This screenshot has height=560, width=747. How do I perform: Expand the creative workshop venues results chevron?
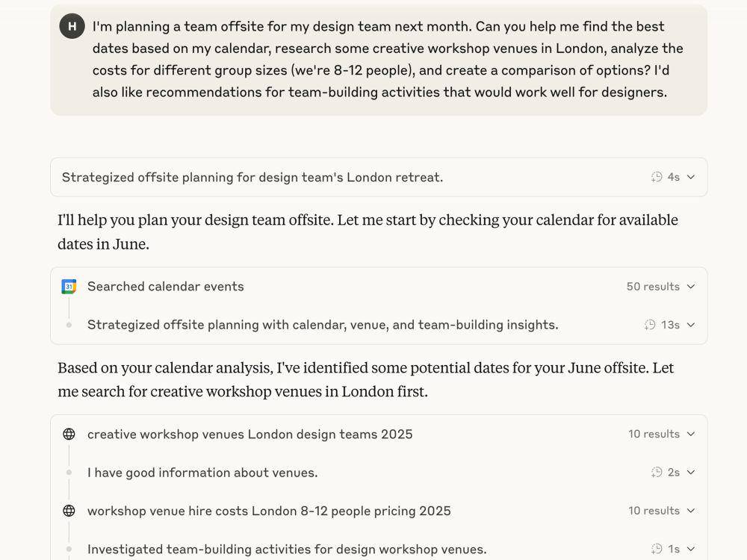click(x=691, y=435)
